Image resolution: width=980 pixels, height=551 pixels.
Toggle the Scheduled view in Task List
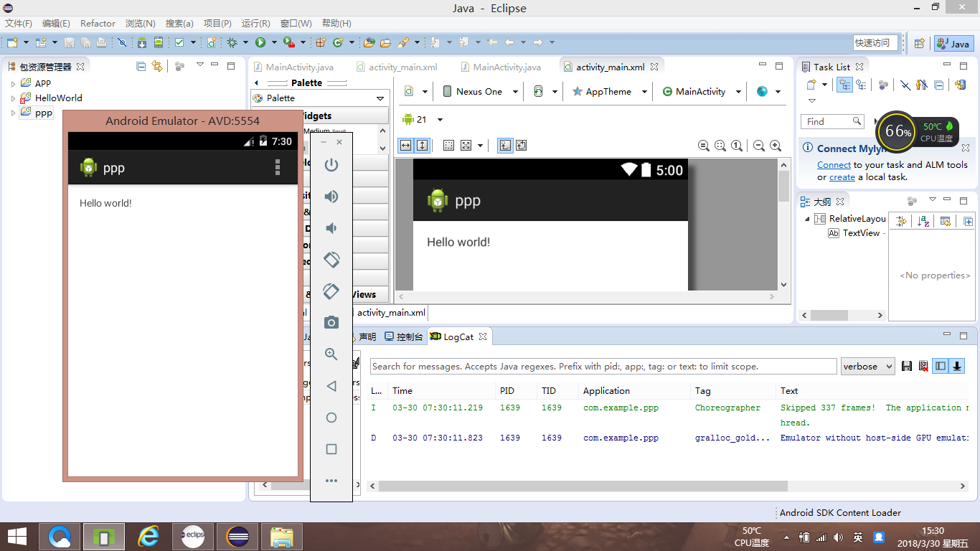[x=860, y=85]
